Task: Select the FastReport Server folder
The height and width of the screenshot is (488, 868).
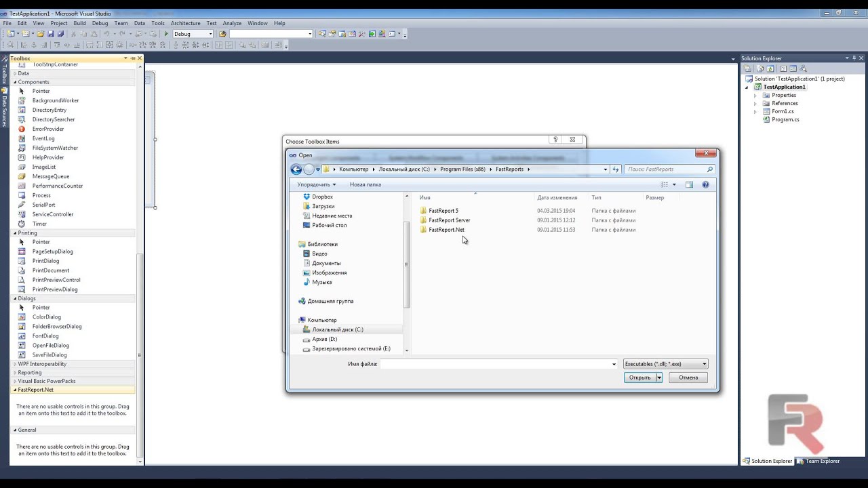Action: (449, 220)
